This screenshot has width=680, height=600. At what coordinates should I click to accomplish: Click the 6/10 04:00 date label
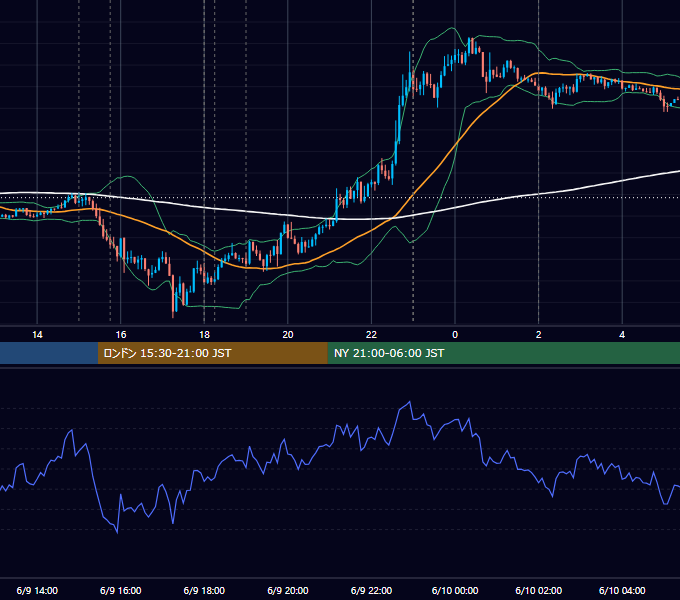(x=622, y=590)
